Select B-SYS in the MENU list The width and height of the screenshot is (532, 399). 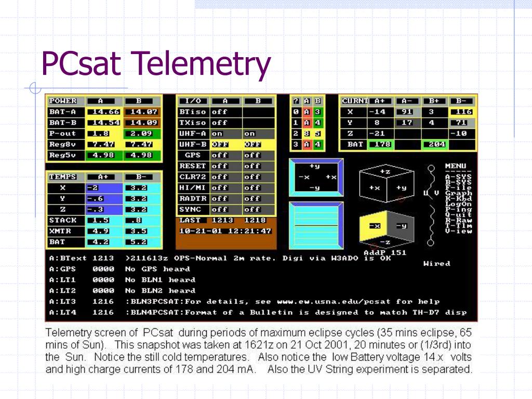coord(458,182)
